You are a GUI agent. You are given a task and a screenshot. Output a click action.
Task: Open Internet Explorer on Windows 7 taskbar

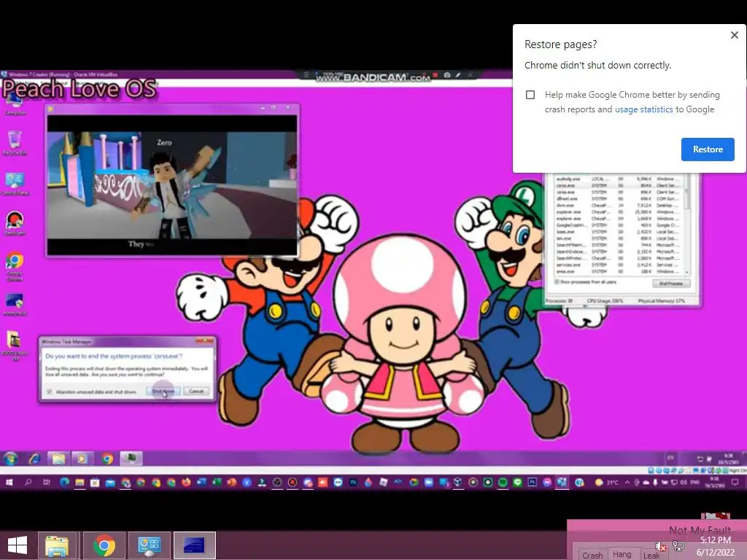pyautogui.click(x=34, y=459)
